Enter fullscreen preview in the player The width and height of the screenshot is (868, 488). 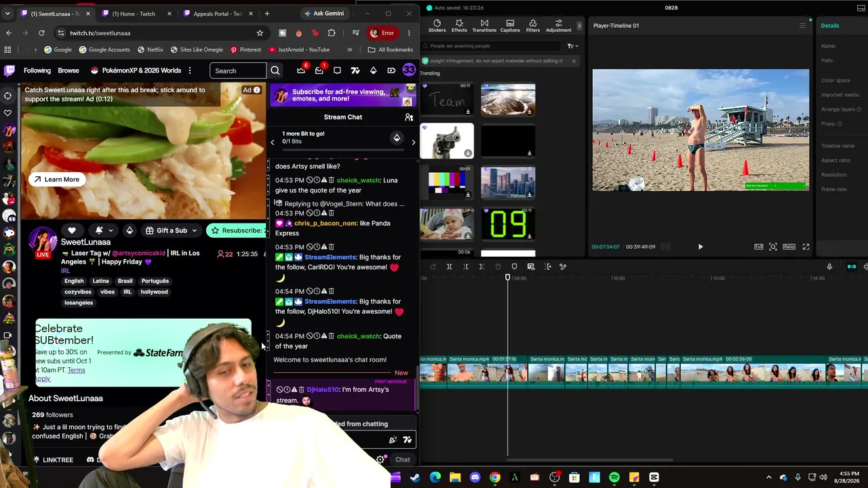[806, 247]
